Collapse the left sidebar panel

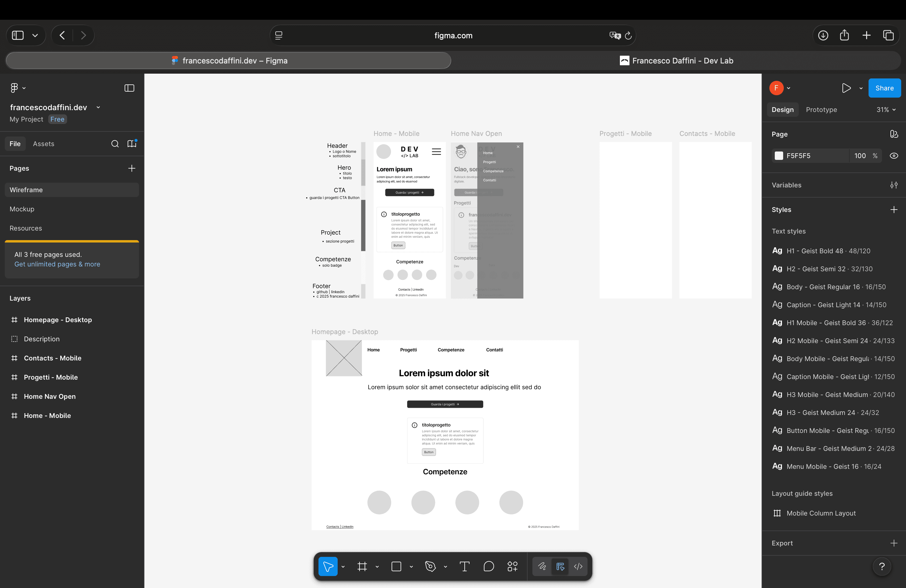pyautogui.click(x=129, y=88)
